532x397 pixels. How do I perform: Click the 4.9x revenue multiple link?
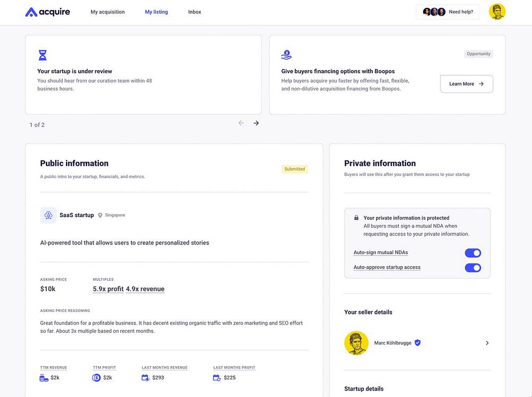(145, 289)
